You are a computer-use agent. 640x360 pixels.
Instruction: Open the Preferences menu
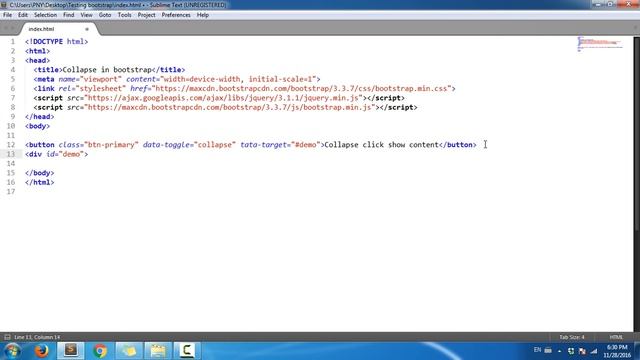(176, 15)
